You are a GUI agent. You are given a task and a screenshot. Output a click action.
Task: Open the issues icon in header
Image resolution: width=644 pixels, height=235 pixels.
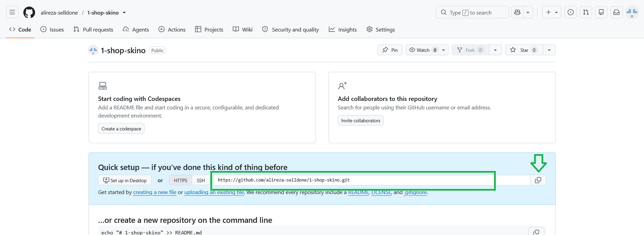coord(571,13)
